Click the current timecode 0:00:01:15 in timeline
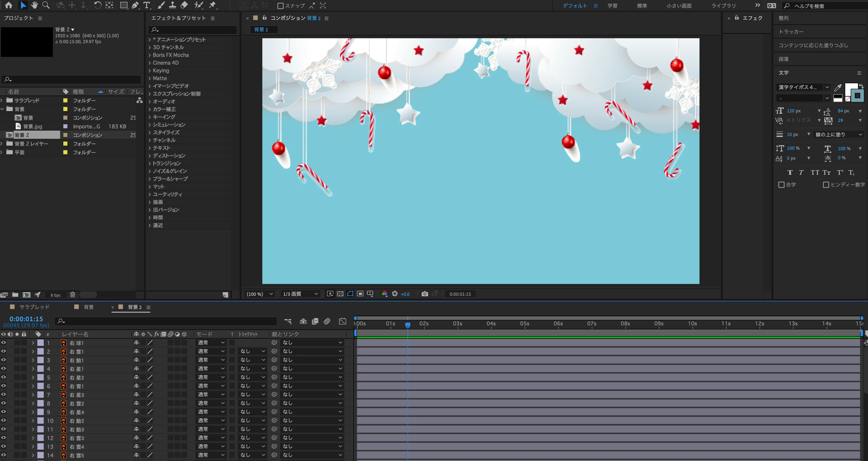This screenshot has height=461, width=868. 26,319
